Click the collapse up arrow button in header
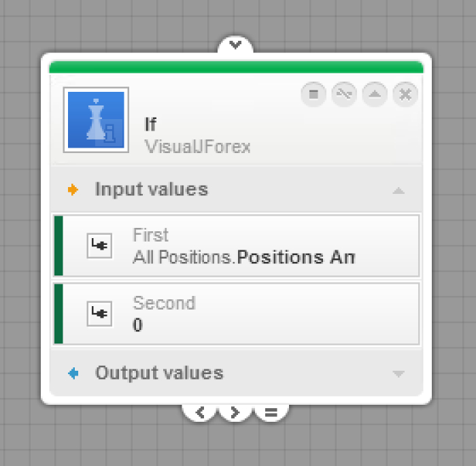The width and height of the screenshot is (476, 466). [x=375, y=94]
